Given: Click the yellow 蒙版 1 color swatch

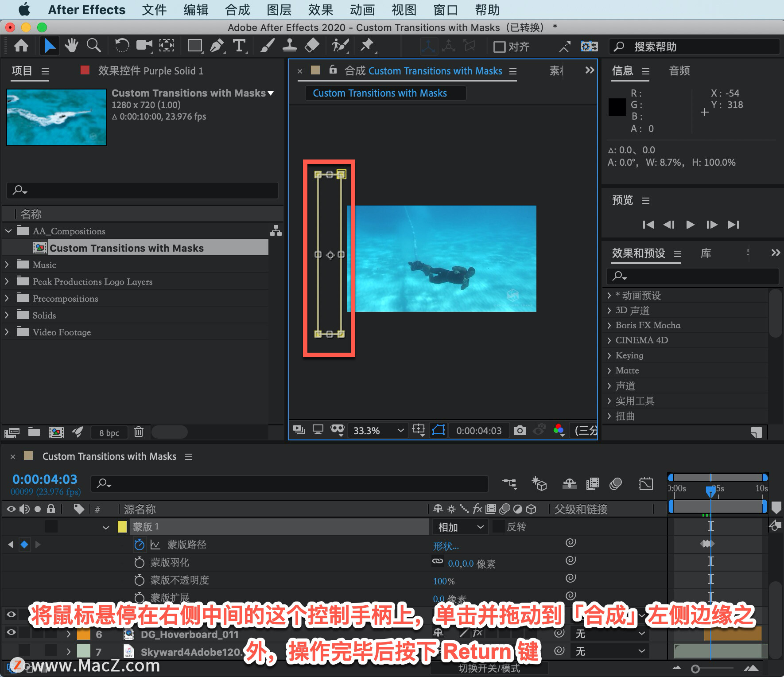Looking at the screenshot, I should (x=122, y=527).
